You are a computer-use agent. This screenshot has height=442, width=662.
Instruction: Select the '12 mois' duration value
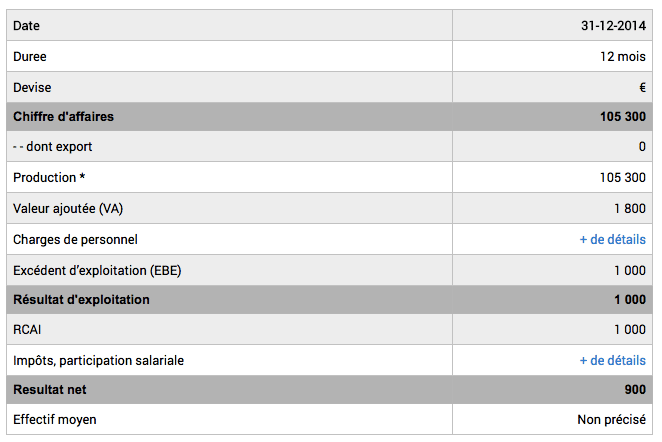623,56
